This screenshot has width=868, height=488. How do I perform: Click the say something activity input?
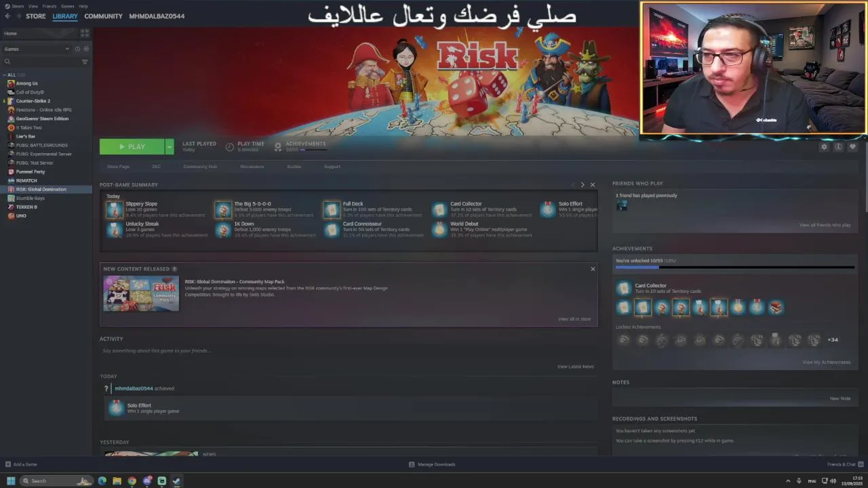click(349, 351)
